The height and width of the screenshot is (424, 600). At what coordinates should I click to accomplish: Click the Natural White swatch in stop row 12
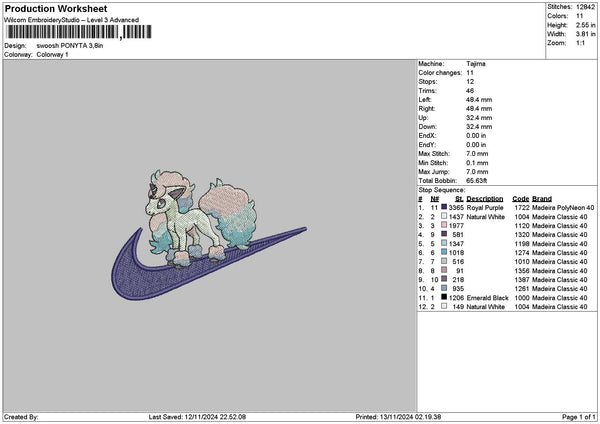444,306
